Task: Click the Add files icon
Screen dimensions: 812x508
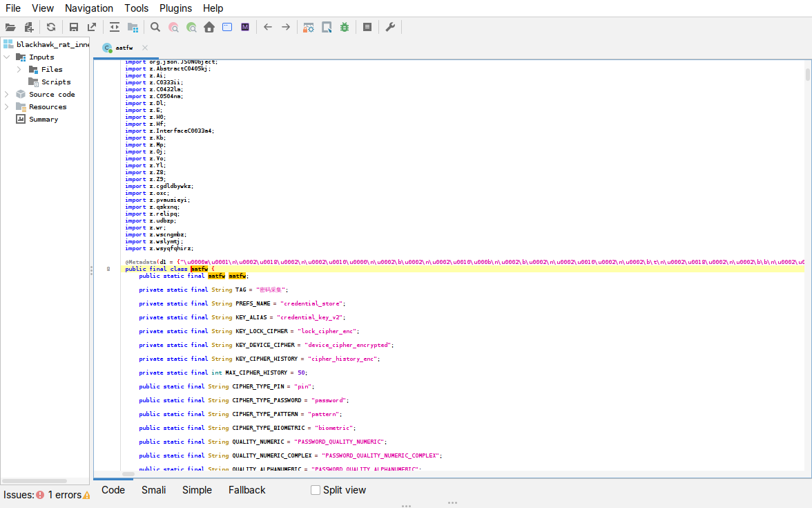Action: 29,28
